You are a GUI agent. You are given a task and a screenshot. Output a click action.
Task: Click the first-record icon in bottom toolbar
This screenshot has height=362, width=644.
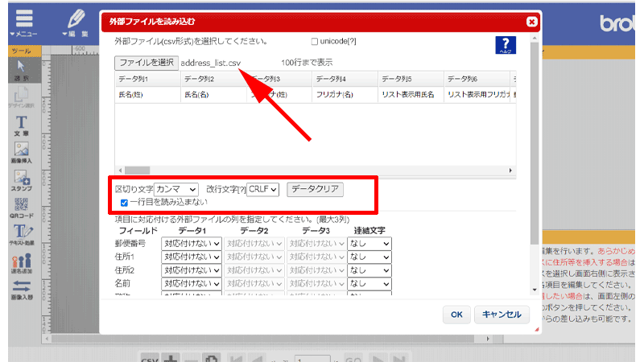pyautogui.click(x=236, y=359)
